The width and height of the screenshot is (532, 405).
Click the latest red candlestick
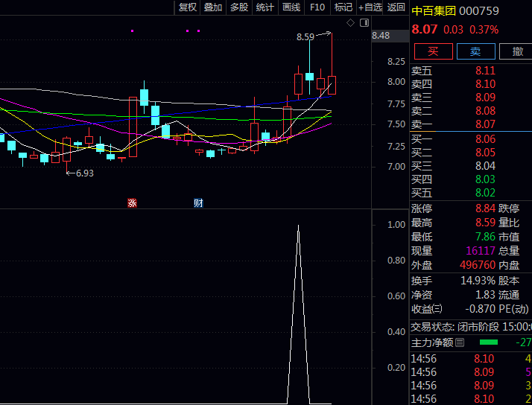pyautogui.click(x=332, y=85)
